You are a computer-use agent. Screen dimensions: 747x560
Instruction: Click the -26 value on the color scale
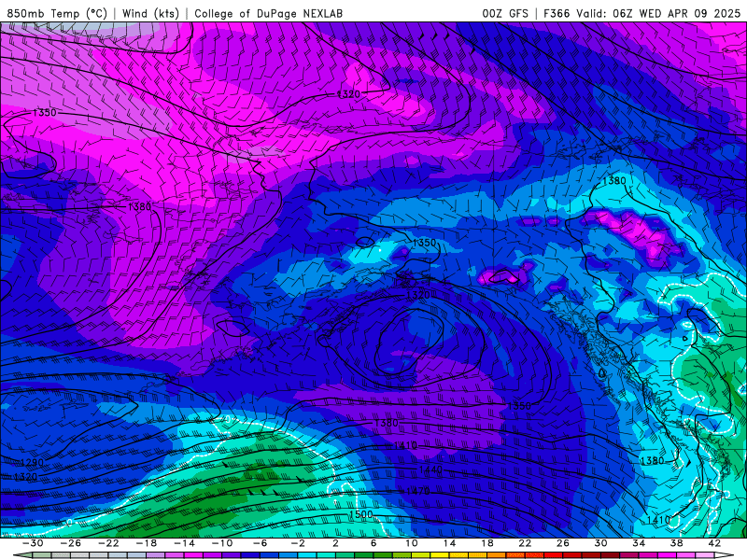point(71,543)
